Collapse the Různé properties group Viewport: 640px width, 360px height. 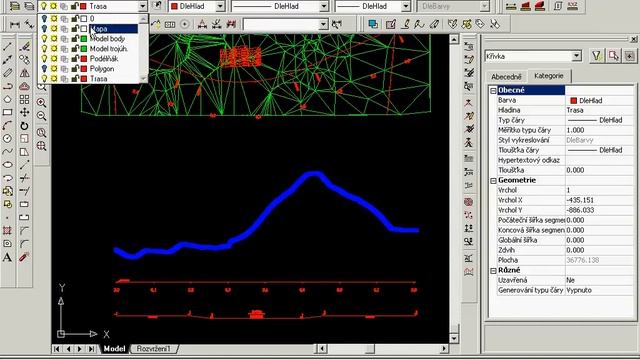click(493, 271)
